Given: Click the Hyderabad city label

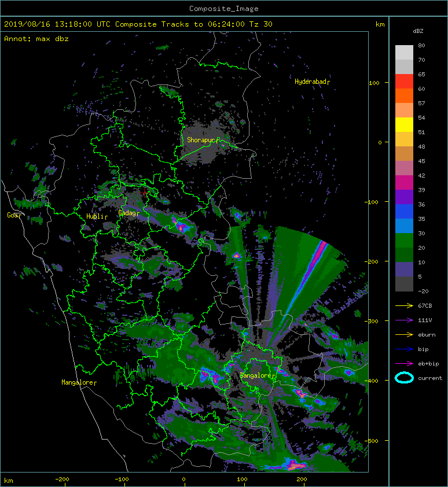Looking at the screenshot, I should click(310, 82).
